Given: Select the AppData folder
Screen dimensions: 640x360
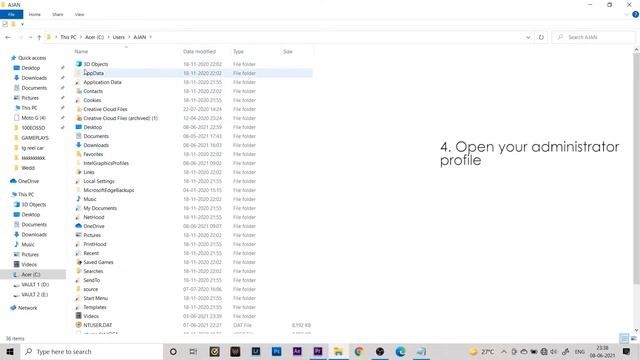Looking at the screenshot, I should tap(93, 73).
